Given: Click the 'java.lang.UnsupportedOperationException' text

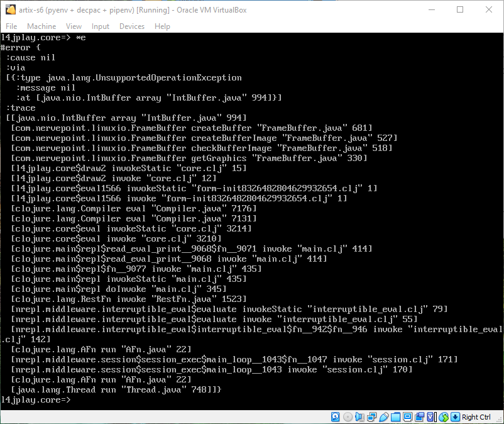Looking at the screenshot, I should tap(144, 78).
